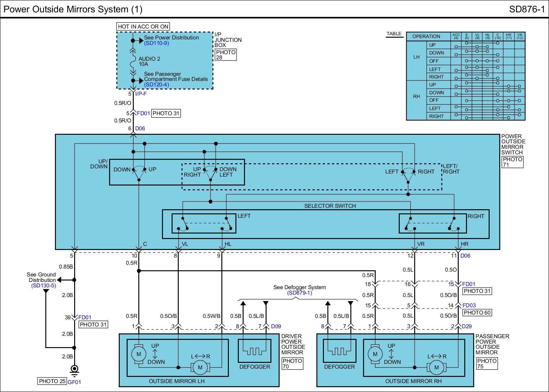Open PHOTO 75 for the passenger mirror

click(487, 364)
